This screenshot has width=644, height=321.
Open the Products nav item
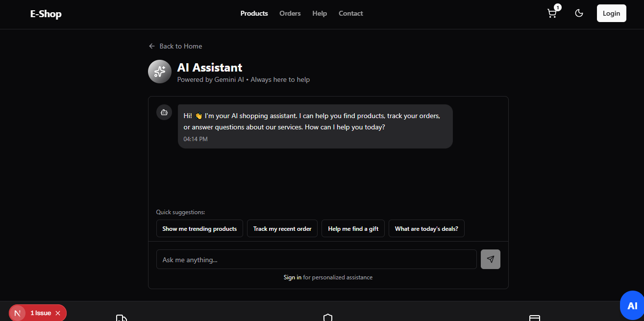tap(254, 13)
